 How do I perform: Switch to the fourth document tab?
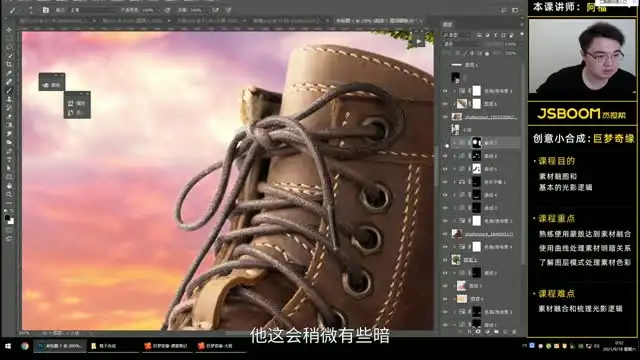pos(289,20)
